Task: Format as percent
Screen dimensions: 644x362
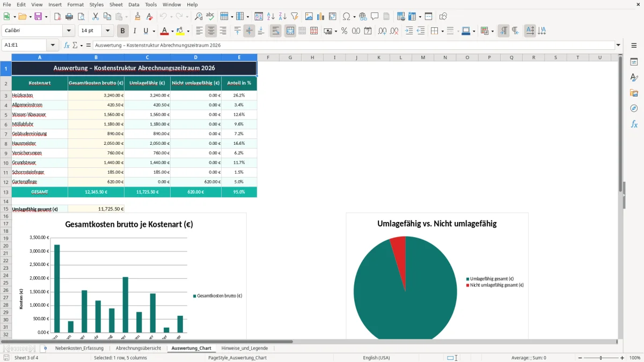Action: (344, 31)
